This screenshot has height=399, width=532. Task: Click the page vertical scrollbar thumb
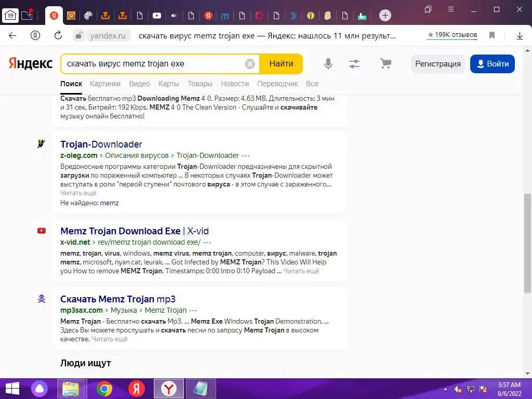527,244
